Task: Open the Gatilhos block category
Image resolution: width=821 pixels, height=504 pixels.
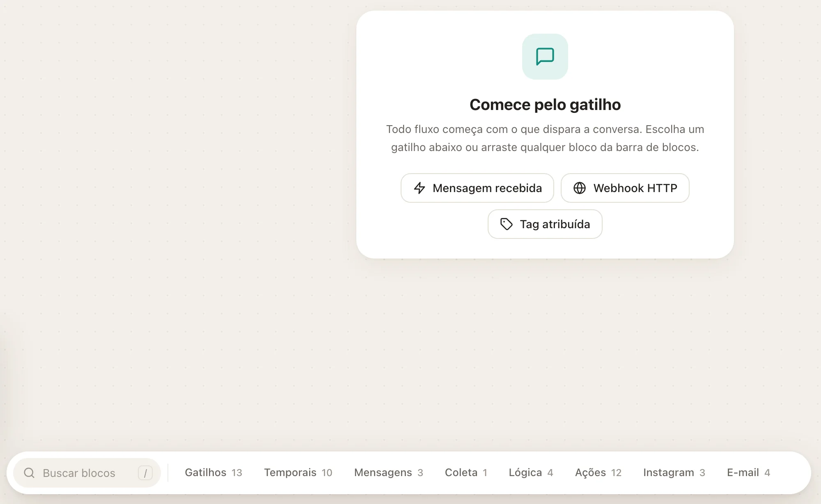Action: click(213, 473)
